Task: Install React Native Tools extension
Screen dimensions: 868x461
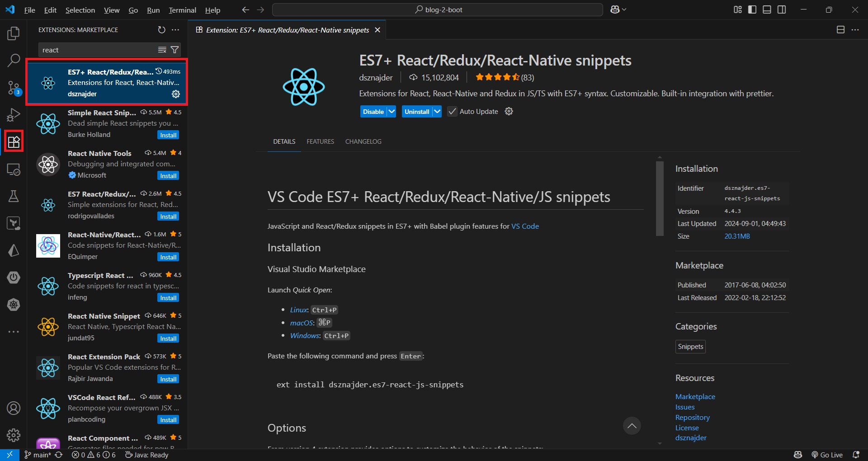Action: click(168, 176)
